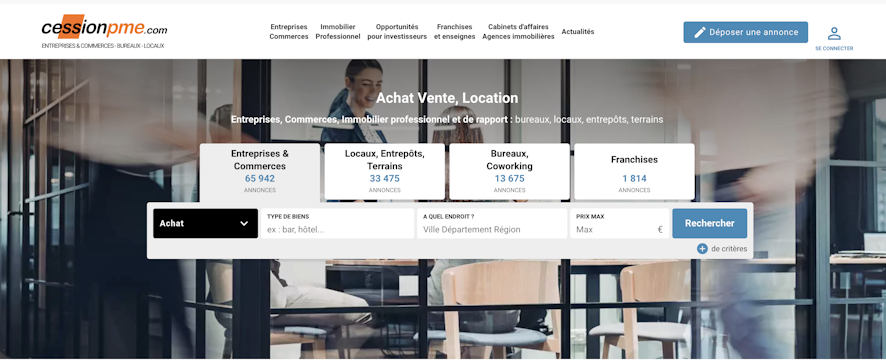The image size is (886, 363).
Task: Open the Achat dropdown
Action: 206,223
